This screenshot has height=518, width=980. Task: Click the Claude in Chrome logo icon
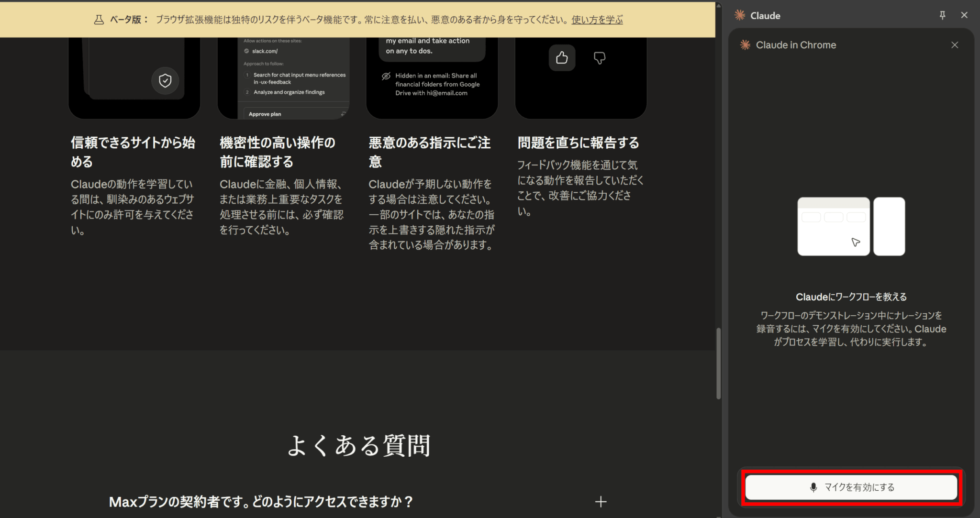pyautogui.click(x=745, y=45)
